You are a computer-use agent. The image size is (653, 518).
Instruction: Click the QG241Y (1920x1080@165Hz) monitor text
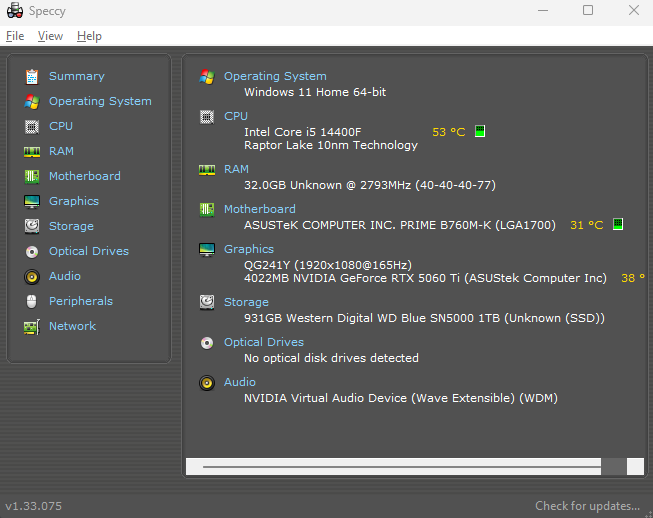coord(328,265)
